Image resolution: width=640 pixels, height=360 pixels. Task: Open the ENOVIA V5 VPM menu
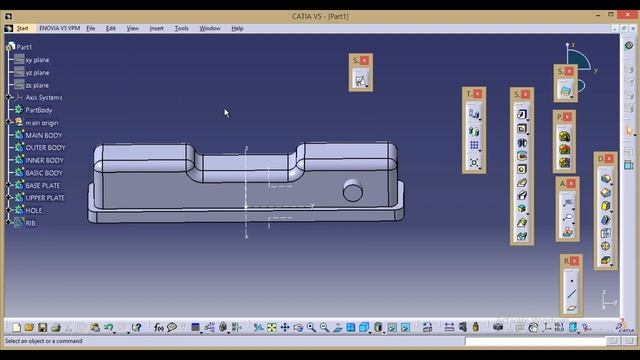coord(60,28)
